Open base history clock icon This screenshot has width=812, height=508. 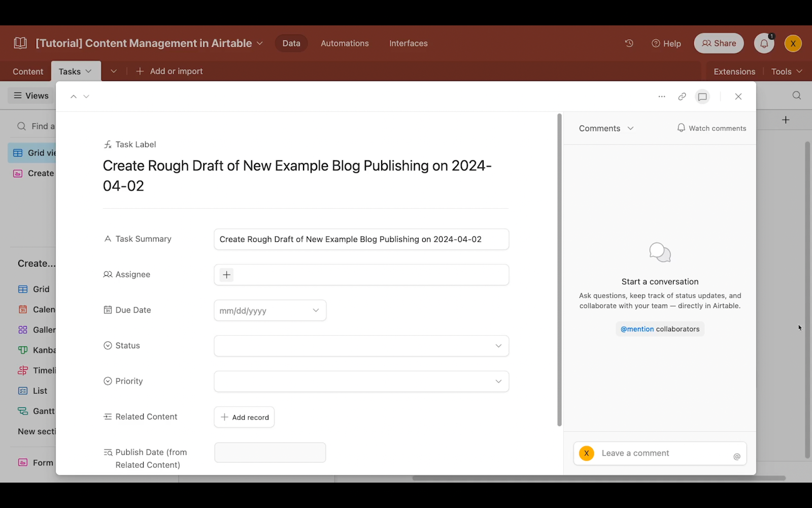tap(629, 43)
